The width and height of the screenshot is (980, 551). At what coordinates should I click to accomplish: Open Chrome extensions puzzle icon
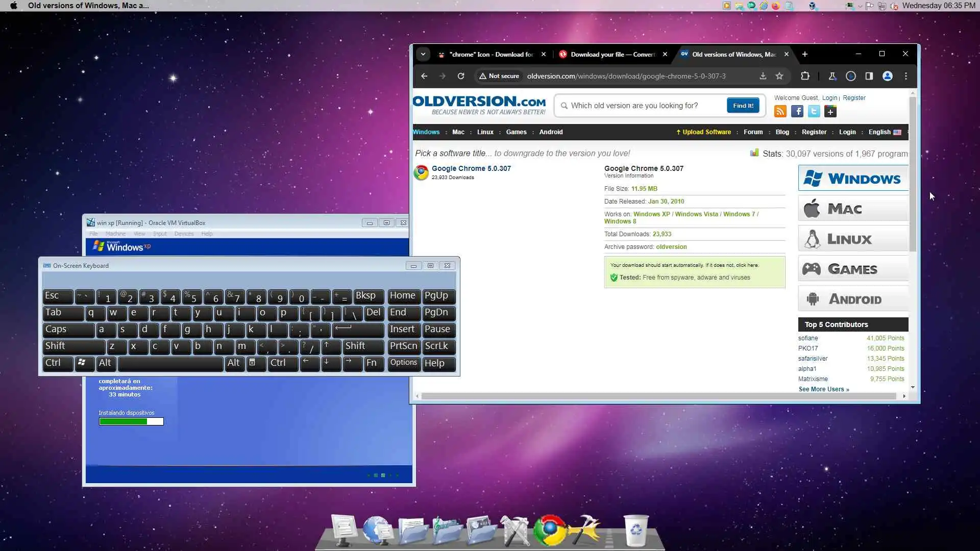[x=805, y=76]
